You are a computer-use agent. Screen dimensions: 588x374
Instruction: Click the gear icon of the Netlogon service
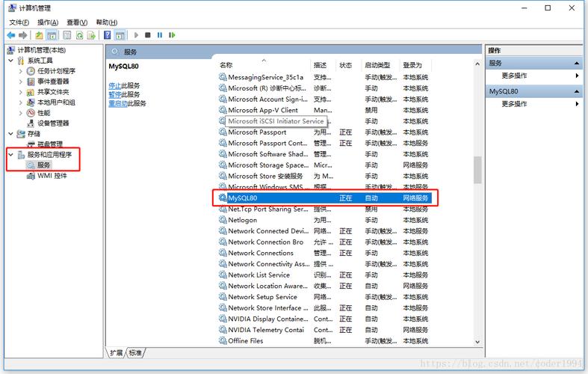[223, 220]
